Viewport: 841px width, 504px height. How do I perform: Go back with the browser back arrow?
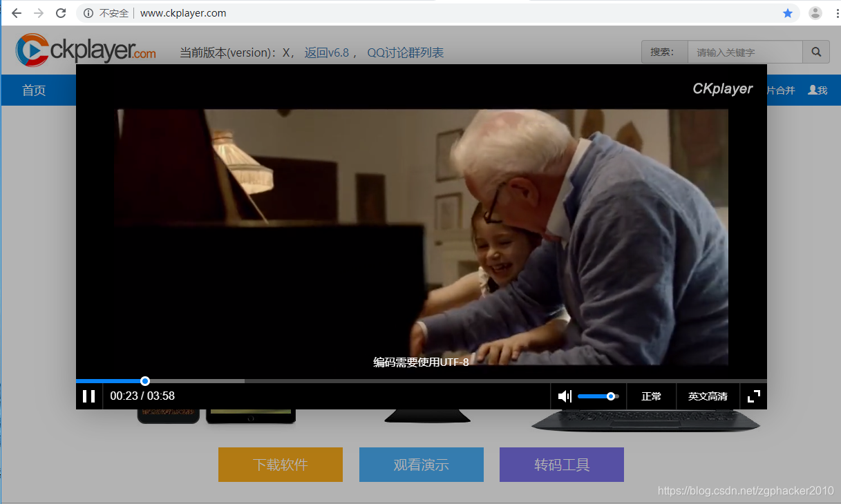[x=17, y=13]
